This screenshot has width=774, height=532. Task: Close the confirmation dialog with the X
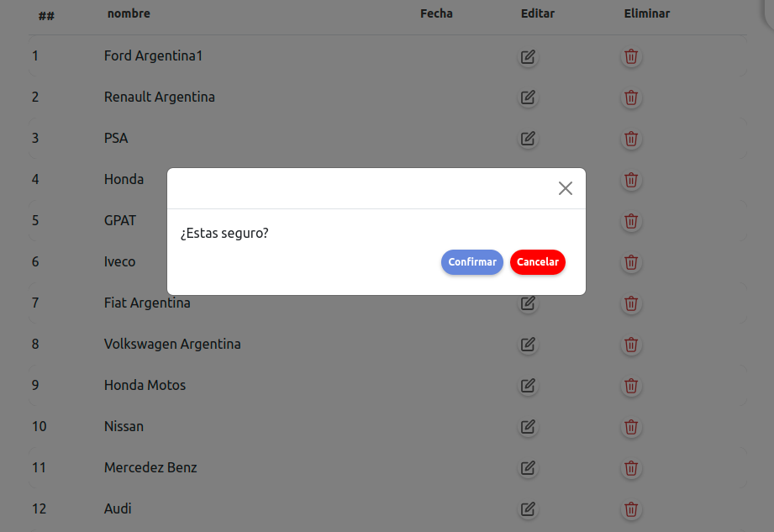point(566,188)
